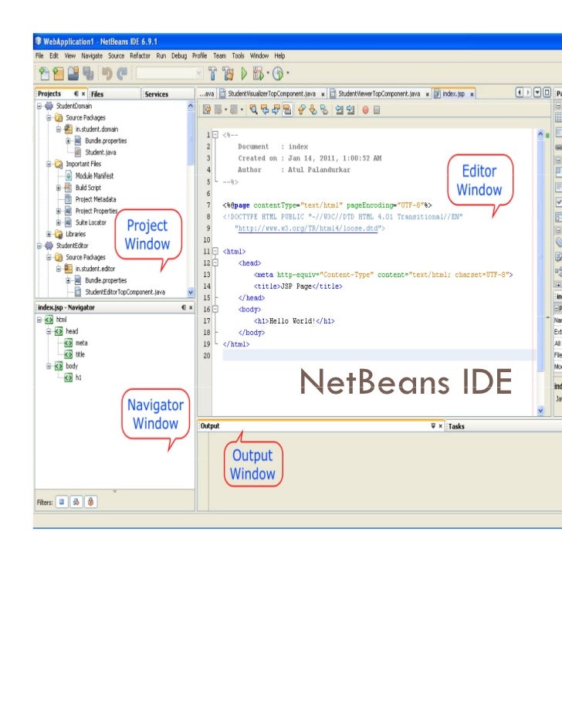
Task: Click the Projects panel scrollbar down arrow
Action: [x=190, y=292]
